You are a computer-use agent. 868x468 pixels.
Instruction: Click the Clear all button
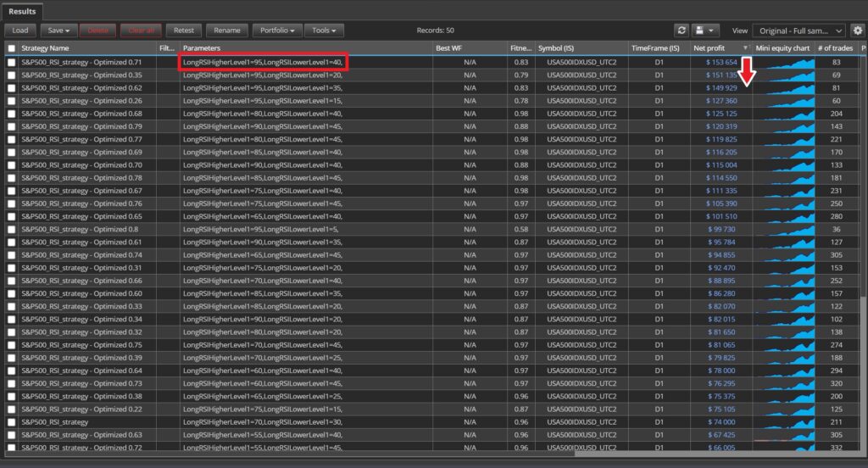[x=140, y=31]
